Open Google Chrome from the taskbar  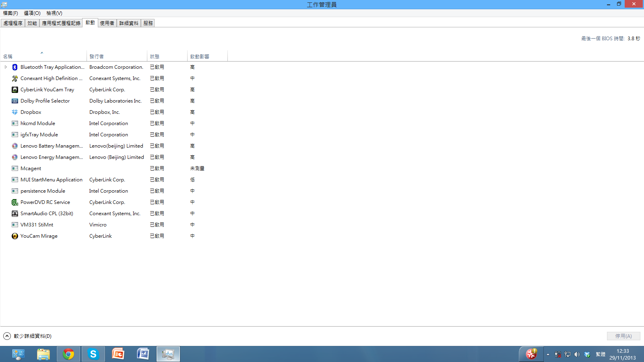68,354
